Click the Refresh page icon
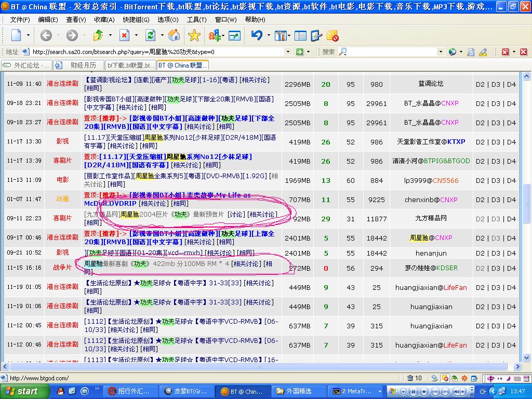Screen dimensions: 532x399 (150, 35)
